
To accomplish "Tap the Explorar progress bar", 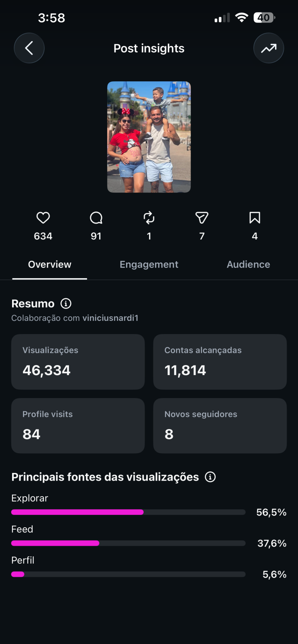I will 128,512.
